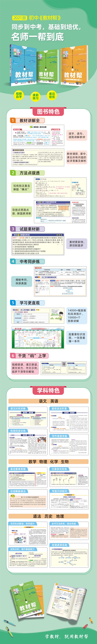Select the 课后培优 green circle
This screenshot has height=644, width=97.
click(x=52, y=95)
